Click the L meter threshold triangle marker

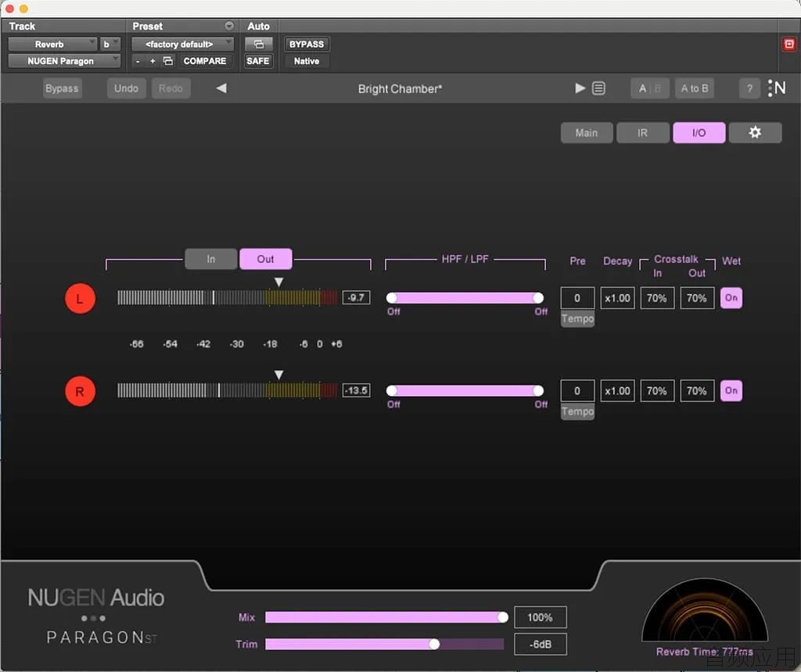(278, 282)
